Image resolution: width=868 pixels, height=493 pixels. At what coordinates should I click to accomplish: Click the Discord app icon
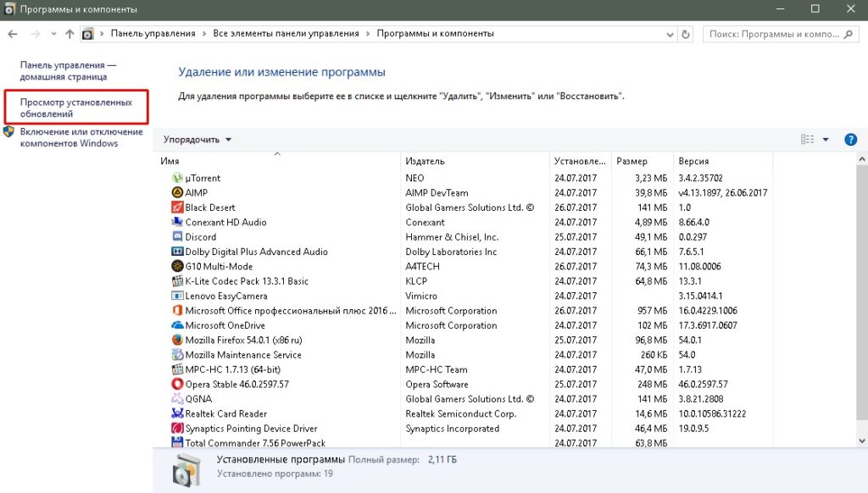[x=178, y=237]
